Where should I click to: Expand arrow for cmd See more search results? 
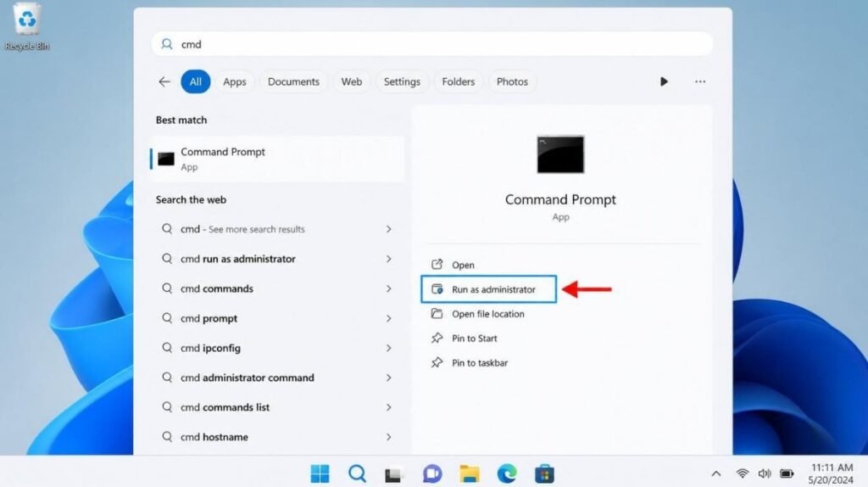click(x=388, y=229)
